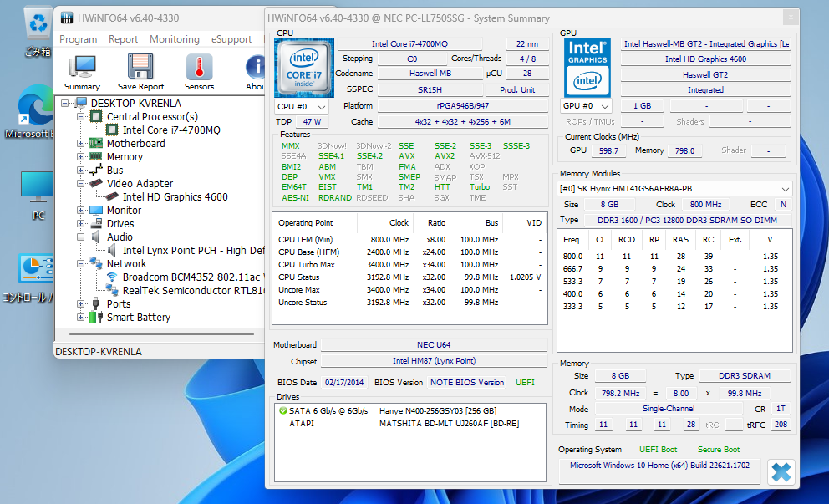Select the Broadcom Wi-Fi adapter icon
The image size is (829, 504).
(x=111, y=277)
